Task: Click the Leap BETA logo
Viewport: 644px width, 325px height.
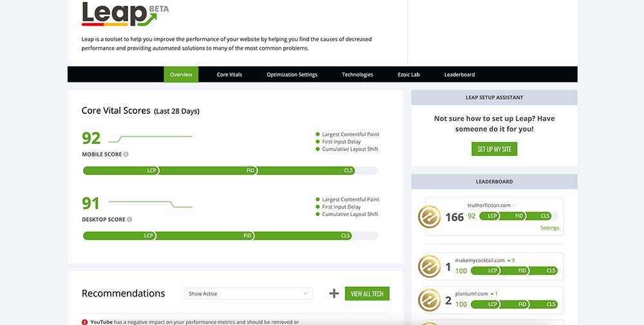Action: [x=126, y=14]
